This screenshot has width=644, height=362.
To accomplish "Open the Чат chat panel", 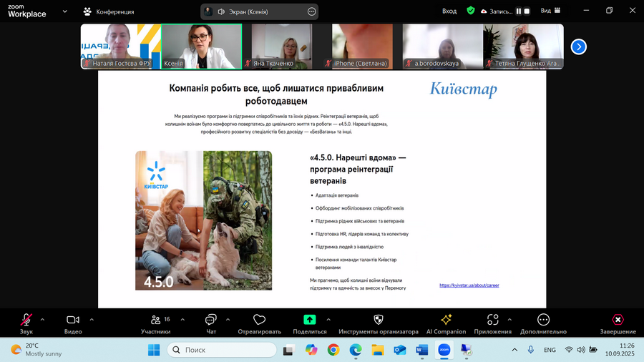I will 211,321.
